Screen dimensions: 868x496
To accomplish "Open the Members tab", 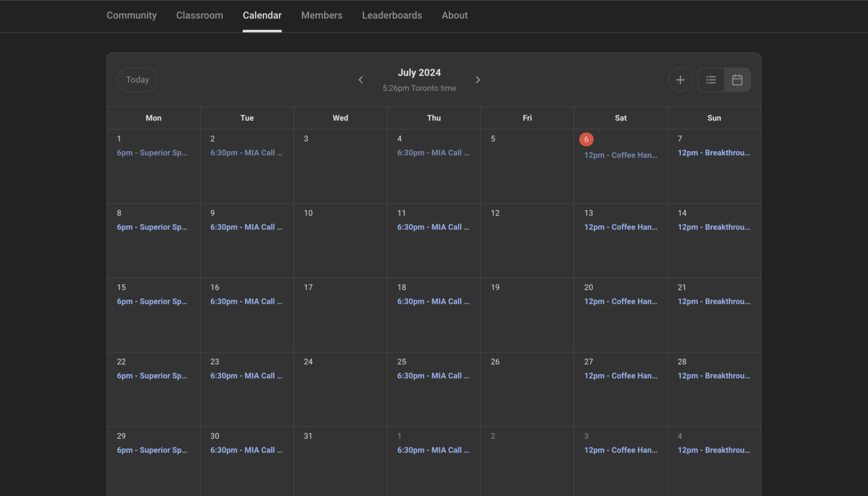I will click(x=322, y=16).
